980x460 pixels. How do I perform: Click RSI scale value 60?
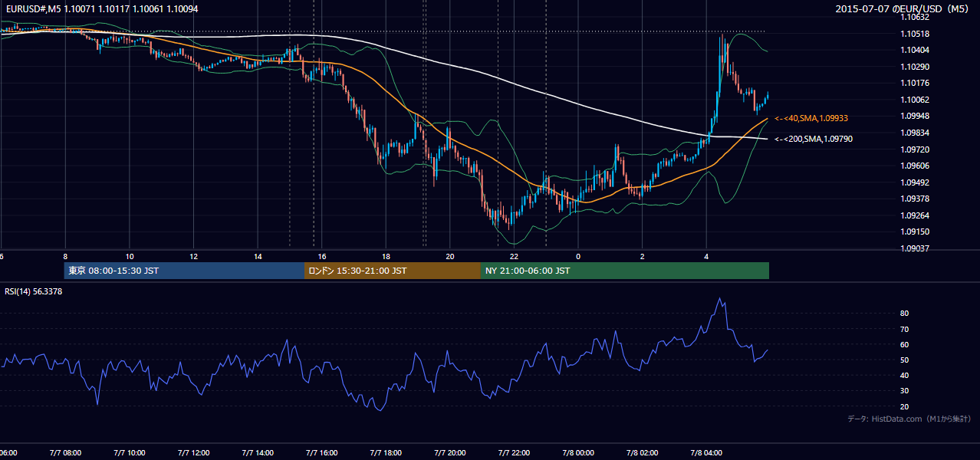click(x=905, y=344)
